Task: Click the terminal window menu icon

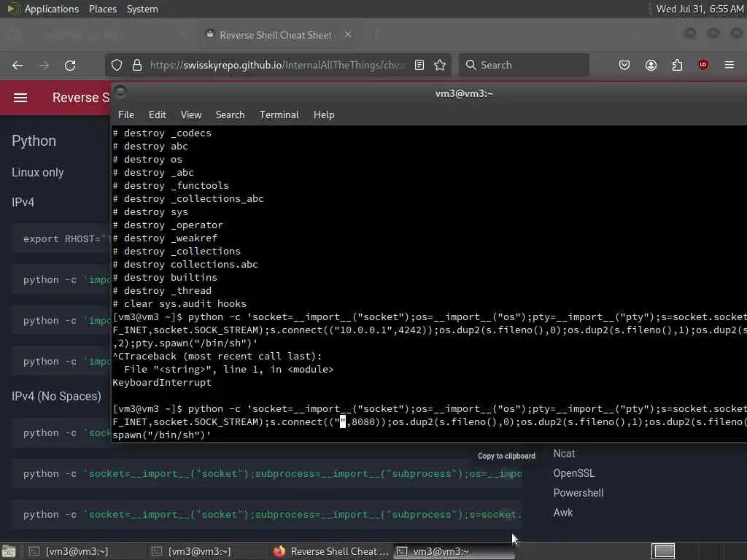Action: (120, 91)
